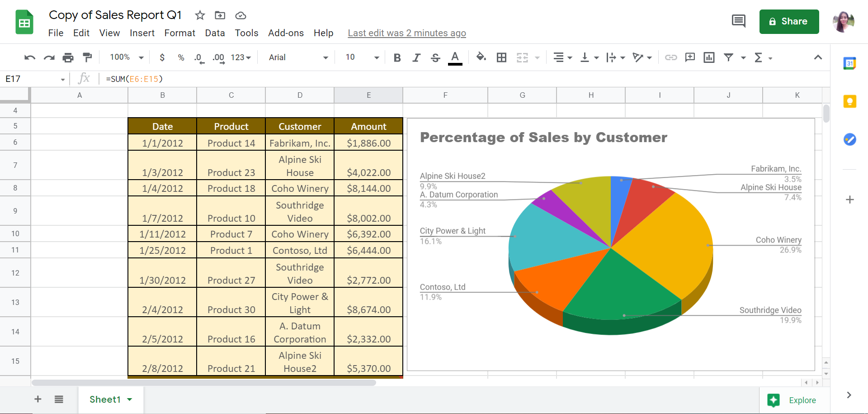Open 'Last edit was 2 minutes ago' link
868x414 pixels.
coord(407,33)
